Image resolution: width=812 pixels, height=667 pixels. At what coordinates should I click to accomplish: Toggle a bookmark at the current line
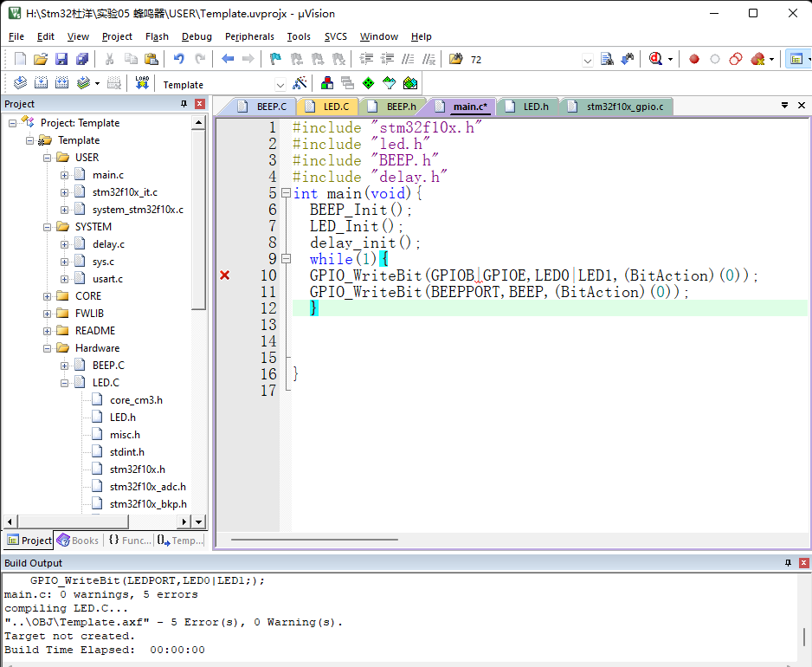275,58
